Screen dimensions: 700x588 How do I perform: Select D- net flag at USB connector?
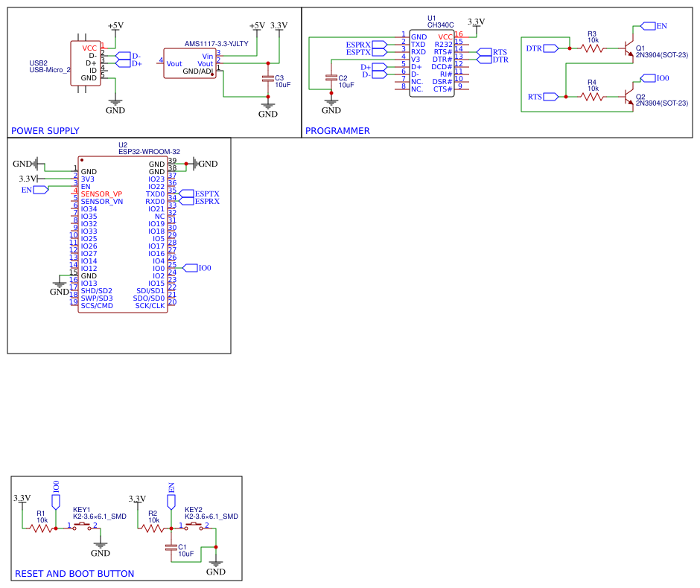127,56
